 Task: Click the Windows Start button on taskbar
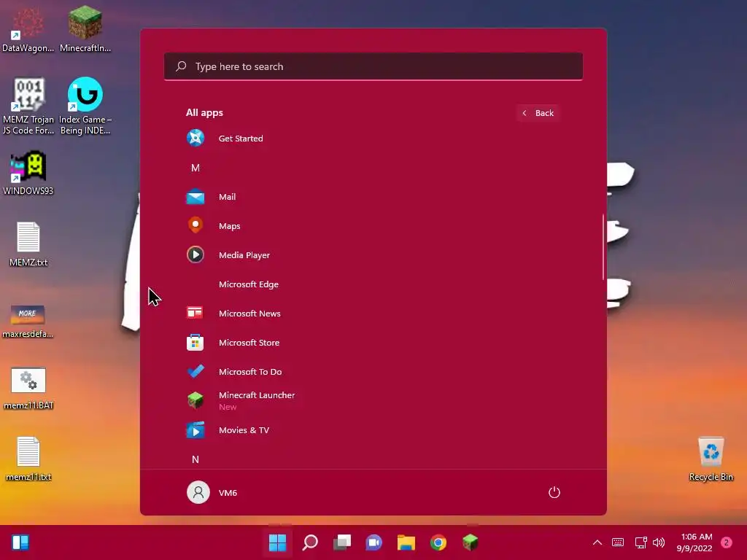(277, 542)
